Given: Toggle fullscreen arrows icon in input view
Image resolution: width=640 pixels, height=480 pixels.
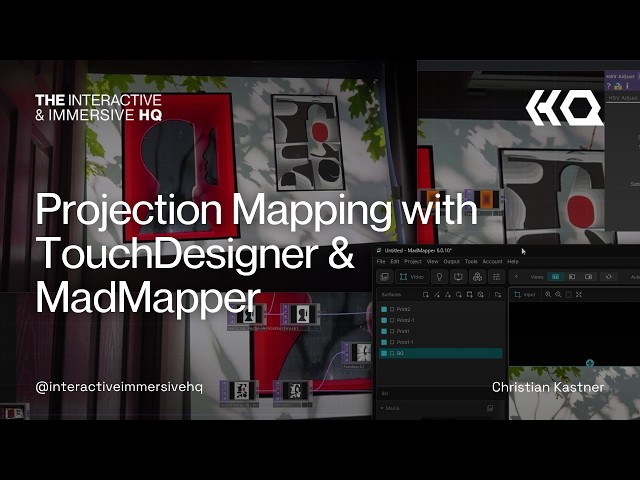Looking at the screenshot, I should click(579, 294).
